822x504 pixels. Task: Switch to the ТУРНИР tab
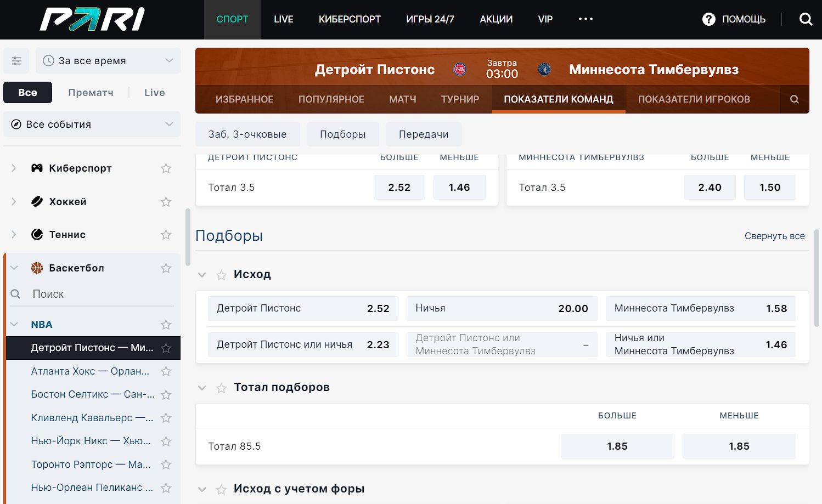(460, 99)
